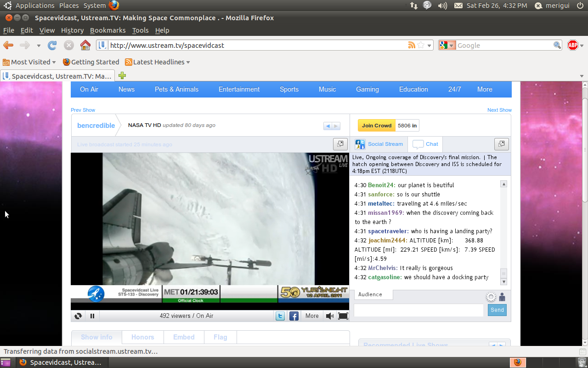588x368 pixels.
Task: Open the Gaming category
Action: pyautogui.click(x=367, y=89)
